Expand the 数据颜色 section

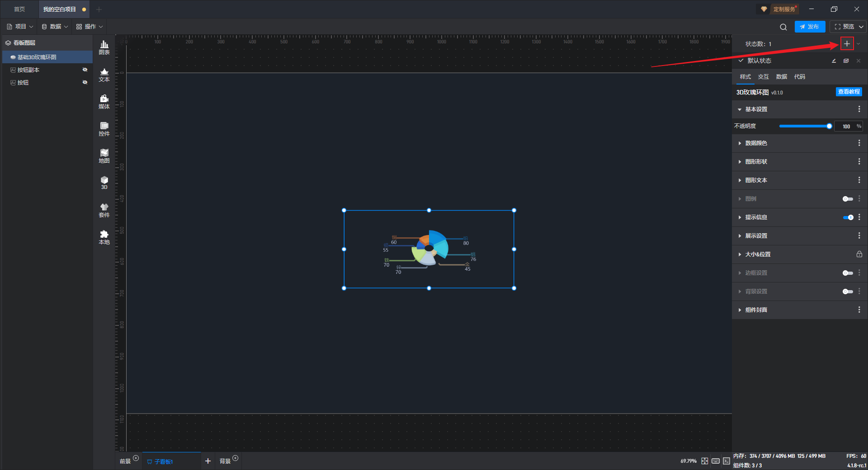[x=756, y=143]
